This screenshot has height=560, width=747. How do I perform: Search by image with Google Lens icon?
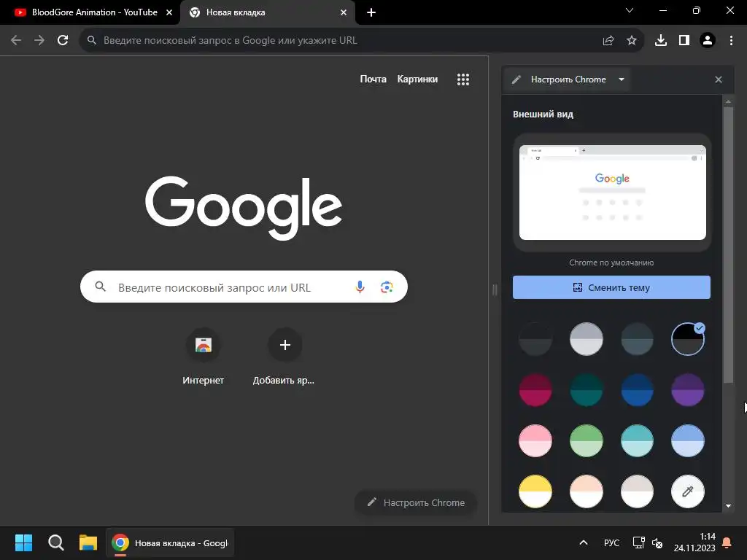[x=387, y=287]
